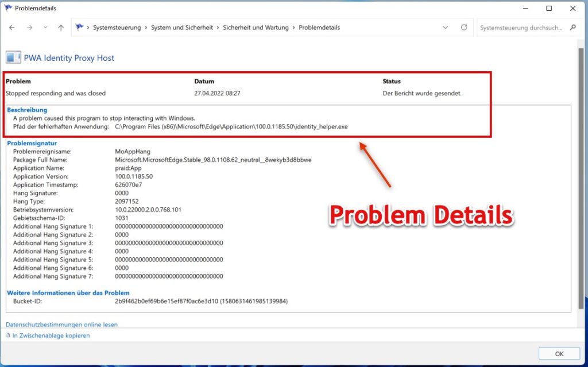Click the back navigation arrow

11,27
